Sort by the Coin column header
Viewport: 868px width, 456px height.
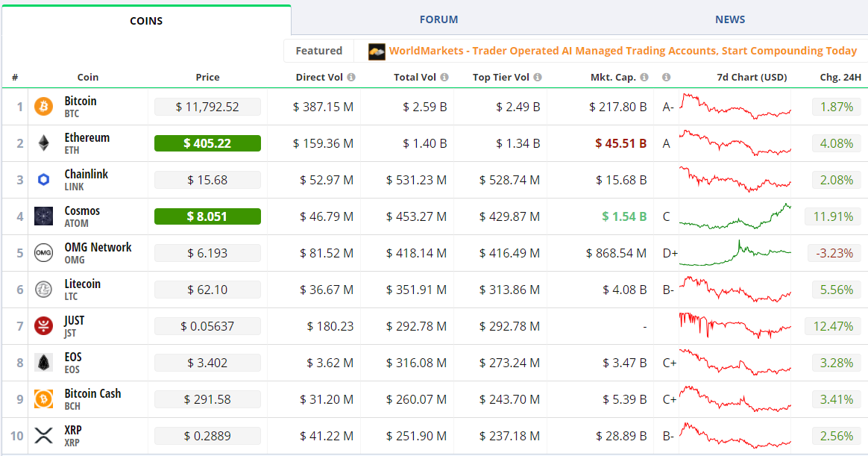click(x=87, y=77)
